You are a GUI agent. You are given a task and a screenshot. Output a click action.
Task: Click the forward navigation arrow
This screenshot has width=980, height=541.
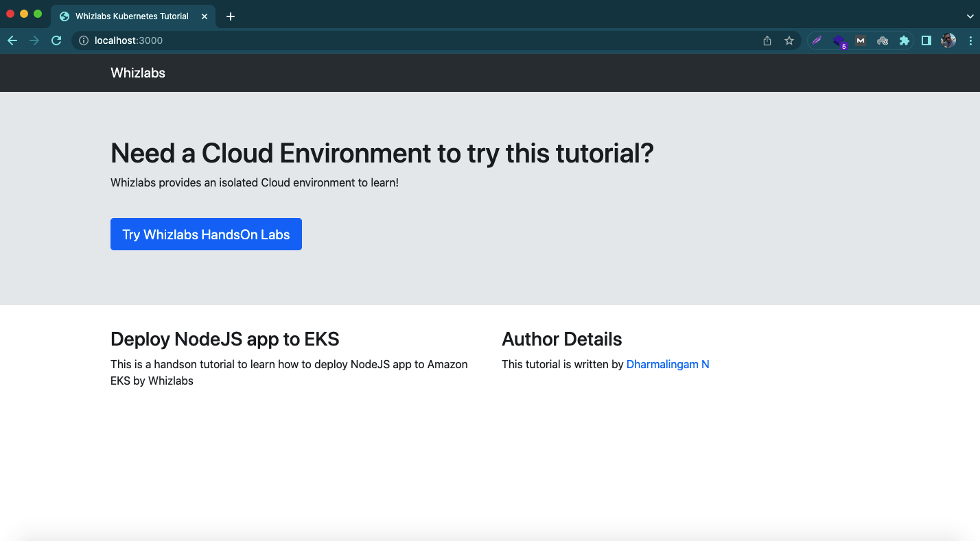(34, 40)
